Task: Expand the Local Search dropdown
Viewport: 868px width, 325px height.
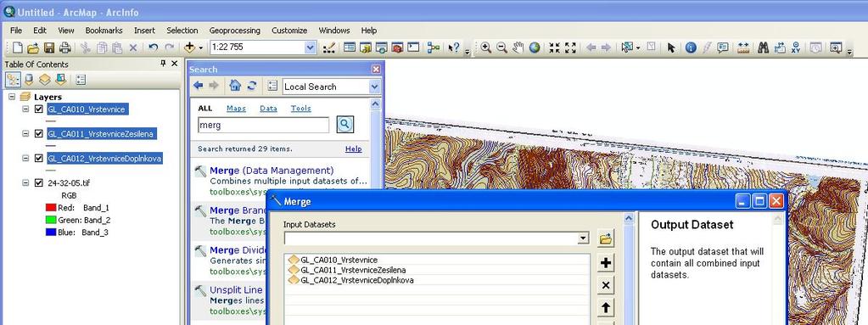Action: (x=375, y=87)
